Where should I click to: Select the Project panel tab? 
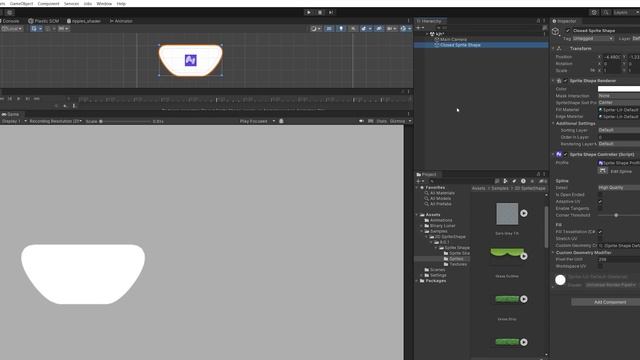click(427, 174)
